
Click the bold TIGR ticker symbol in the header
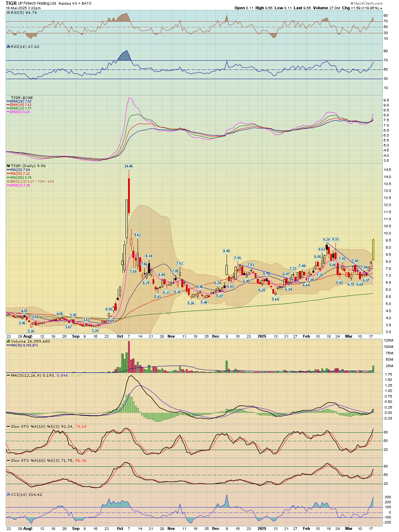pyautogui.click(x=11, y=3)
